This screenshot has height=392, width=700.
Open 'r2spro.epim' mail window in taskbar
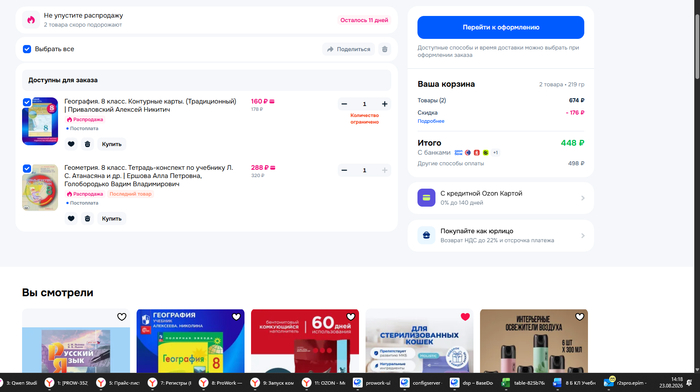[x=626, y=383]
